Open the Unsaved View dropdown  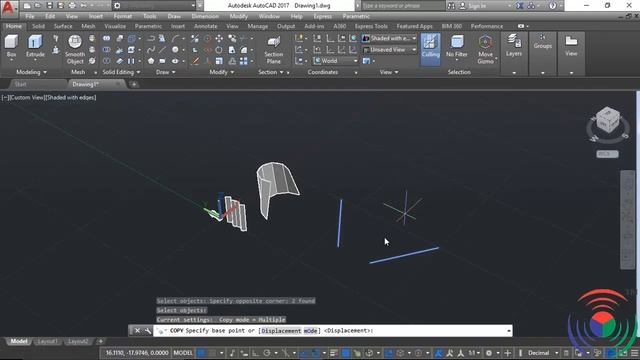[x=389, y=50]
